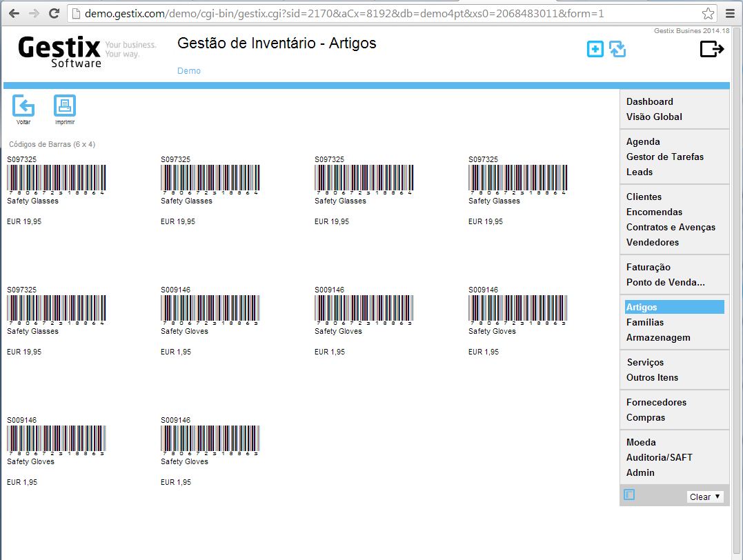Click the Gestix Software logo
Screen dimensions: 743x560
60,52
